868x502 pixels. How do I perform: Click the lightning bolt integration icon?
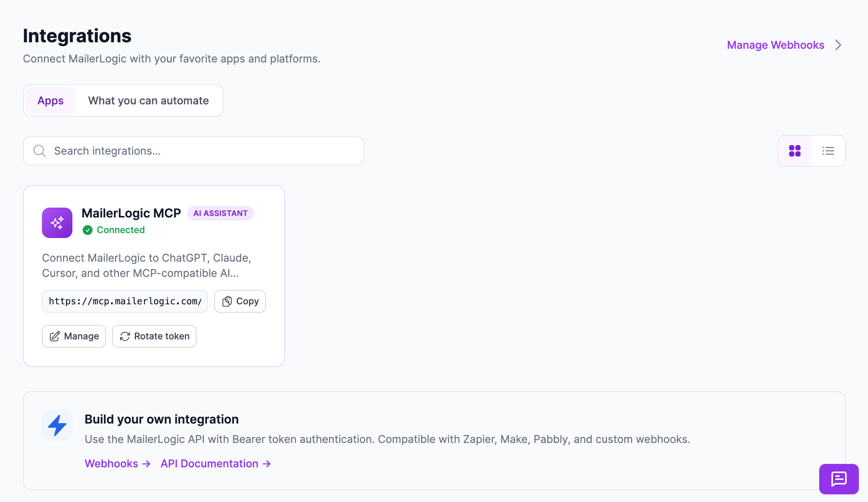(x=57, y=425)
